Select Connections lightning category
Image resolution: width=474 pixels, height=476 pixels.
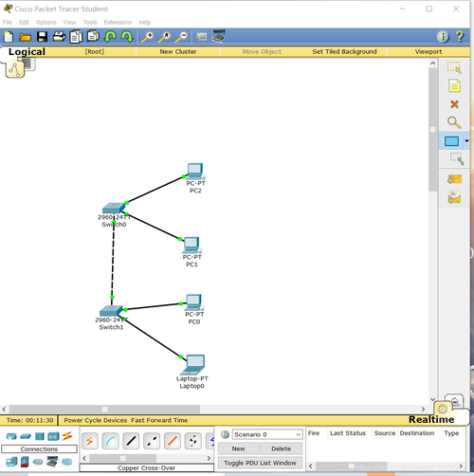click(67, 436)
